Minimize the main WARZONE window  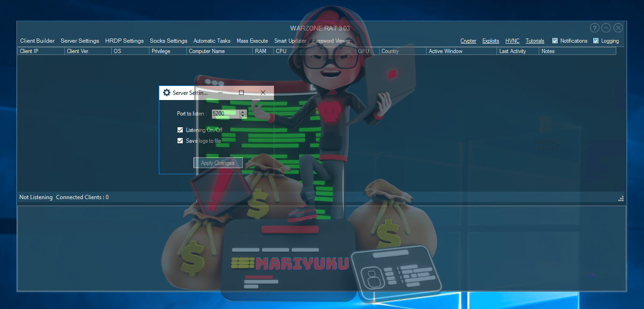606,28
